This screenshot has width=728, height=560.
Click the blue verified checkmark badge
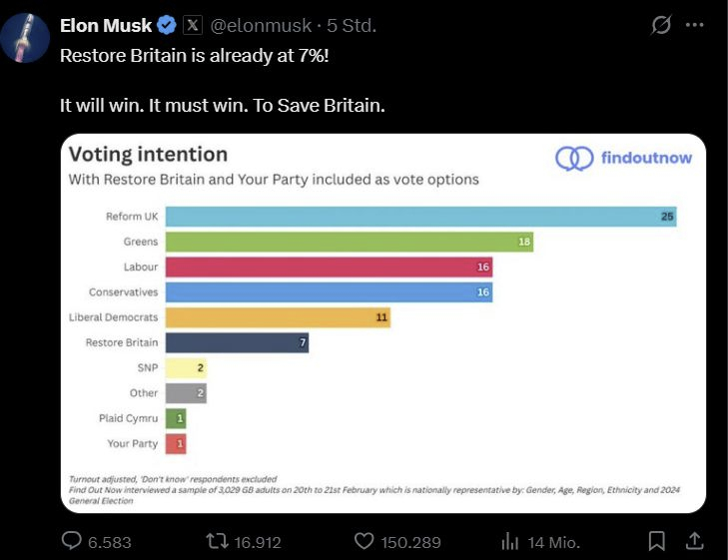click(x=167, y=25)
